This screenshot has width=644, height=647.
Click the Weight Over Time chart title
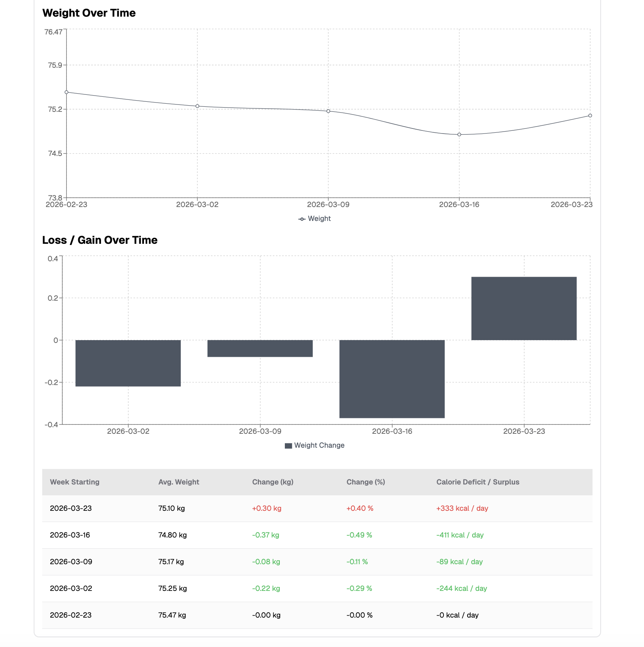[x=89, y=13]
